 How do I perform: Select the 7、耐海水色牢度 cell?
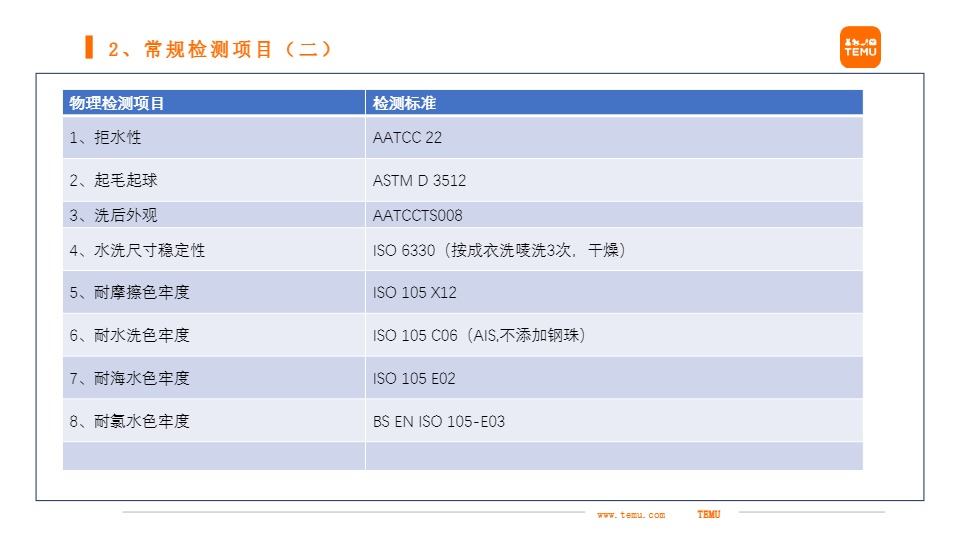tap(129, 378)
